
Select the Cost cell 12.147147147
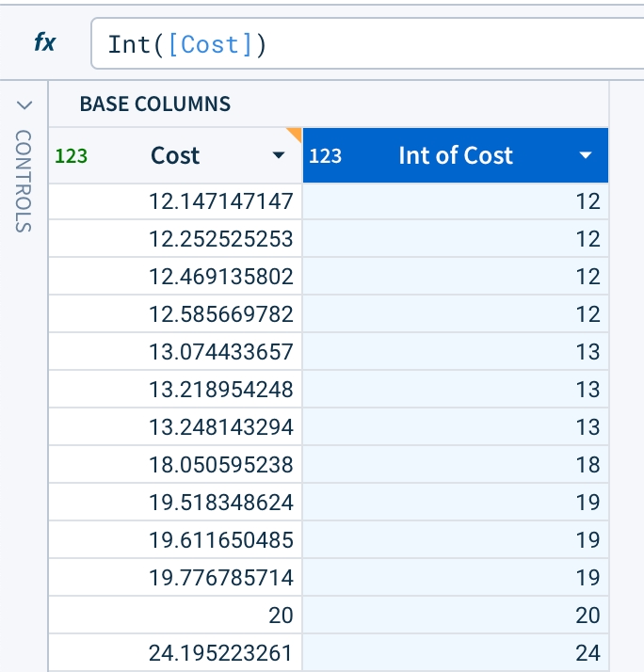(x=221, y=201)
